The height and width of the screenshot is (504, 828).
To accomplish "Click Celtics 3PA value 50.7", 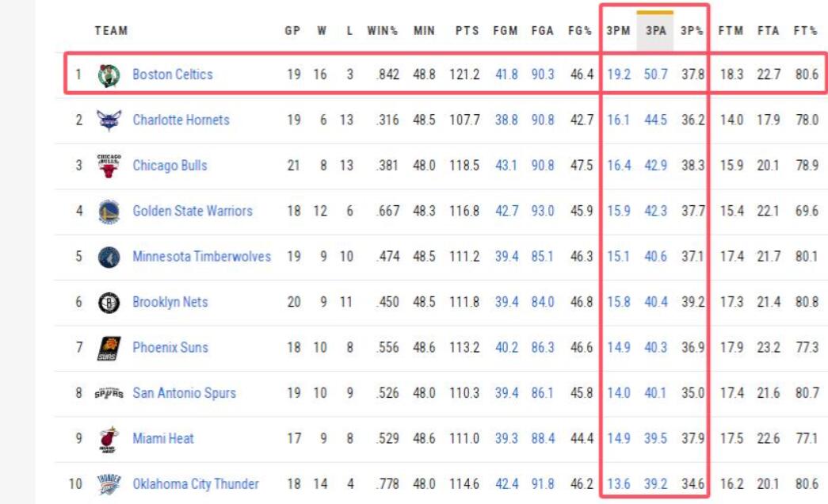I will click(x=656, y=74).
